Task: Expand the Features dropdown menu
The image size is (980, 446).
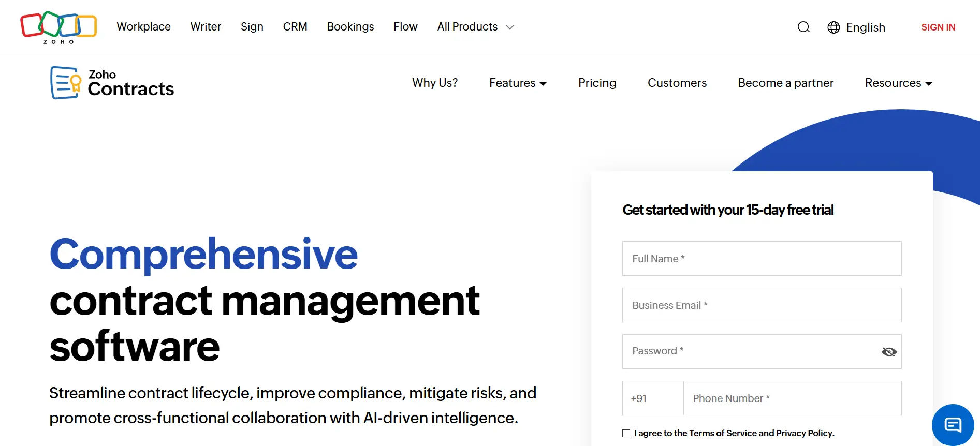Action: click(x=518, y=83)
